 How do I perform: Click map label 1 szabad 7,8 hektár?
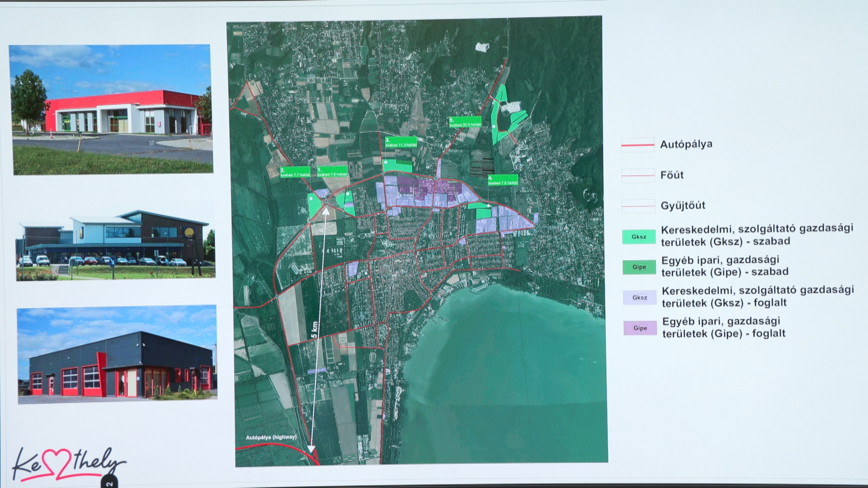(332, 172)
